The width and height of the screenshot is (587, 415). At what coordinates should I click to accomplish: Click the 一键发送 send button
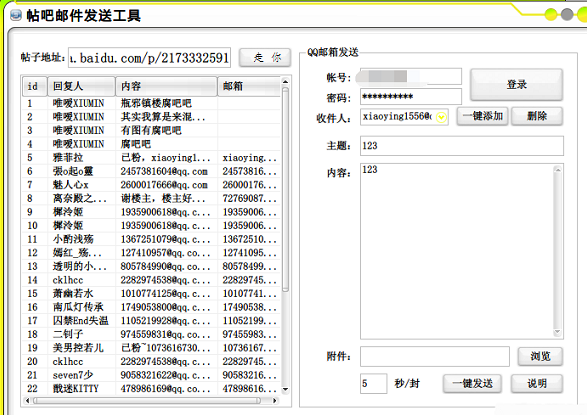[472, 384]
